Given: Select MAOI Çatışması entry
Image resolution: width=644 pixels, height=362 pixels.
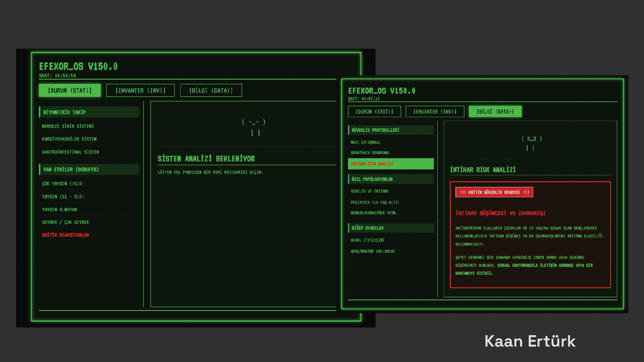Looking at the screenshot, I should tap(391, 142).
